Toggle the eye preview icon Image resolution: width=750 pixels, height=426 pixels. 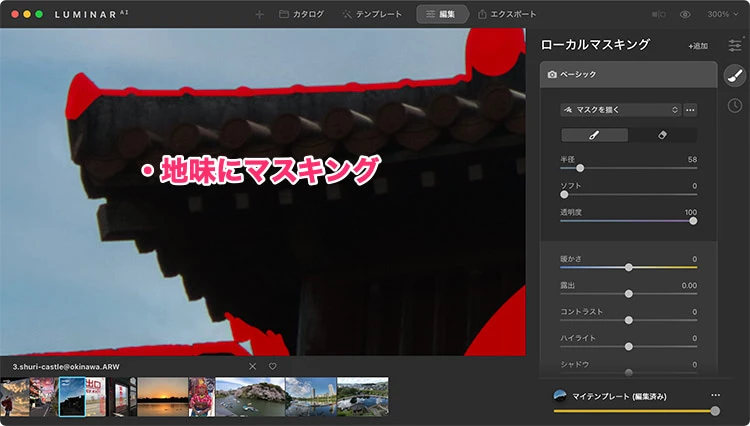[x=685, y=15]
